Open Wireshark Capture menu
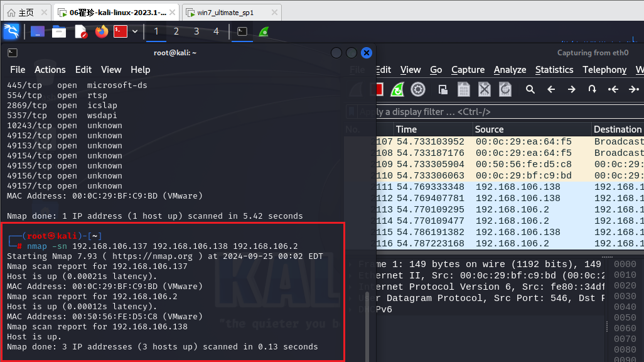 468,70
